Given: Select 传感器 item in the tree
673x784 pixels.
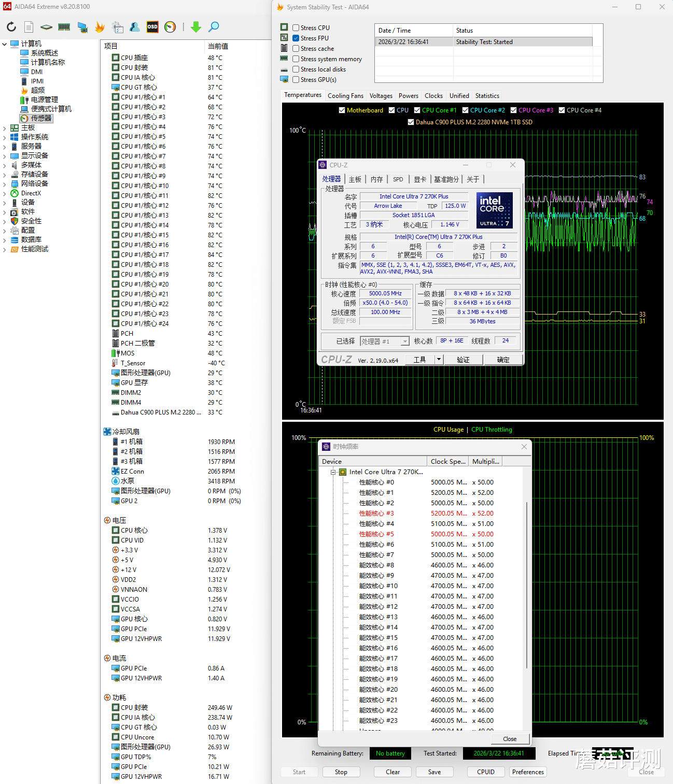Looking at the screenshot, I should pyautogui.click(x=36, y=118).
